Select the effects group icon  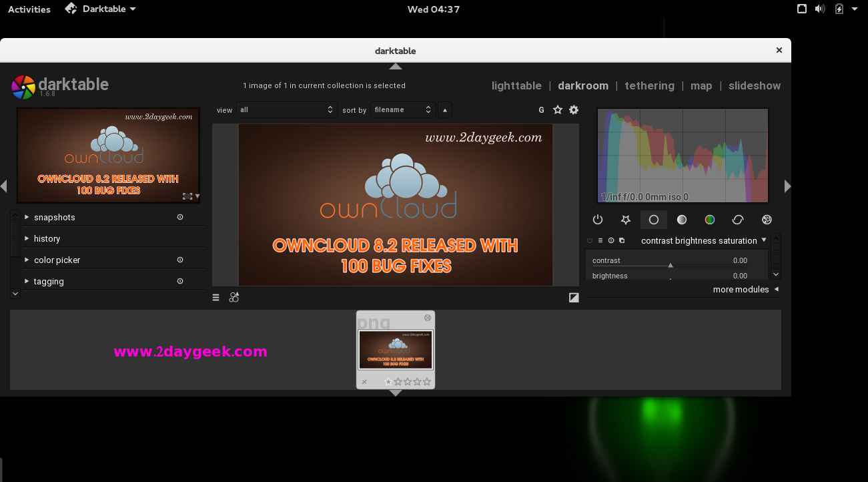(767, 220)
